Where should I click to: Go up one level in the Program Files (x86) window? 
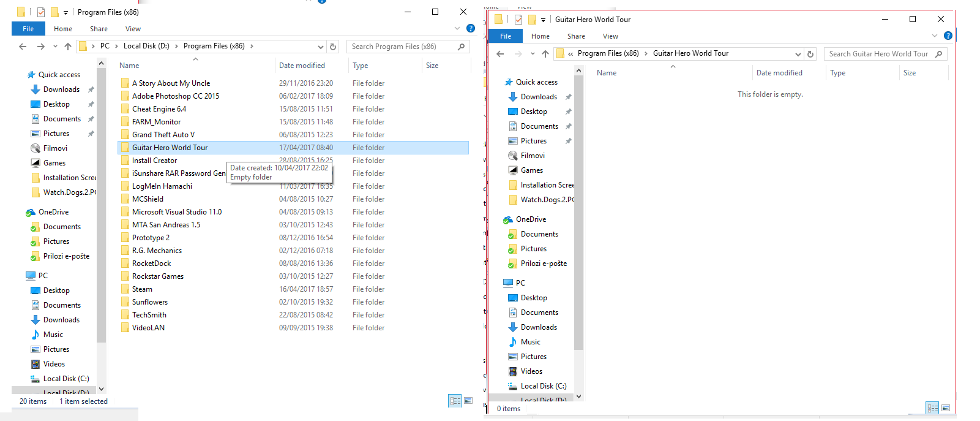pos(68,47)
